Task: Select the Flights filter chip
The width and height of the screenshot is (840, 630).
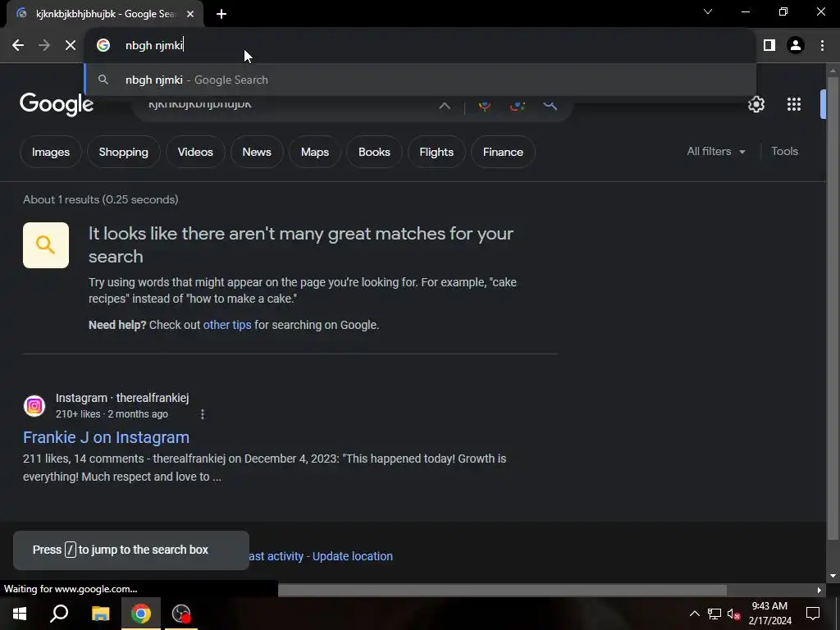Action: click(436, 152)
